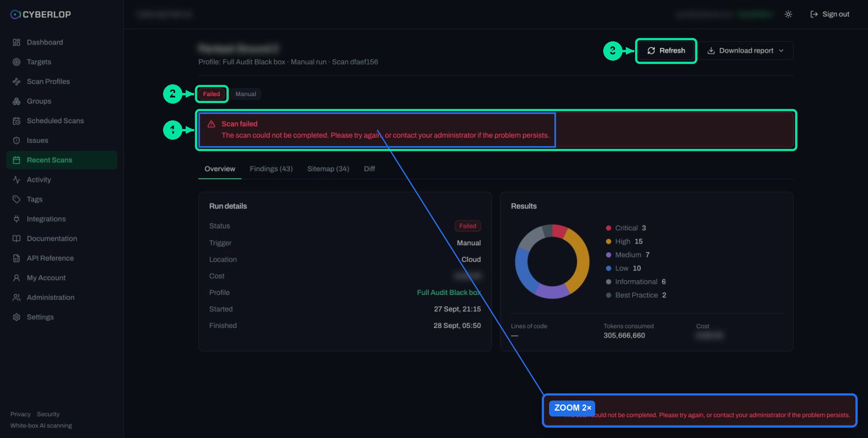This screenshot has width=868, height=438.
Task: Click the severity donut chart
Action: pos(552,261)
